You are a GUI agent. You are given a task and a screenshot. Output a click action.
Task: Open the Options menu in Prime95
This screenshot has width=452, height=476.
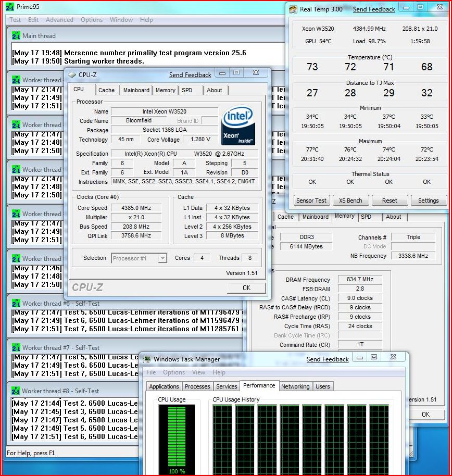[92, 20]
